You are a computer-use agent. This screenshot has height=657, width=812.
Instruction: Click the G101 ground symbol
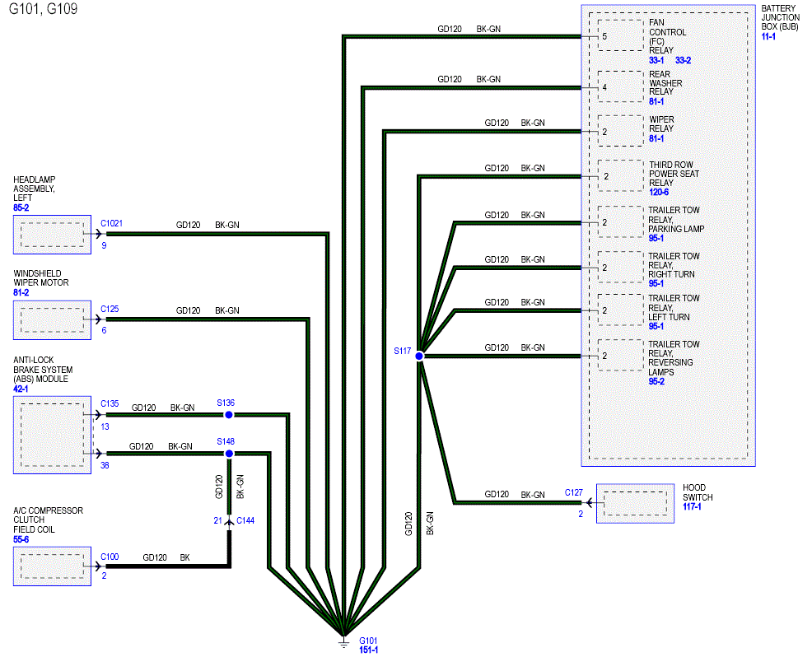pos(343,642)
